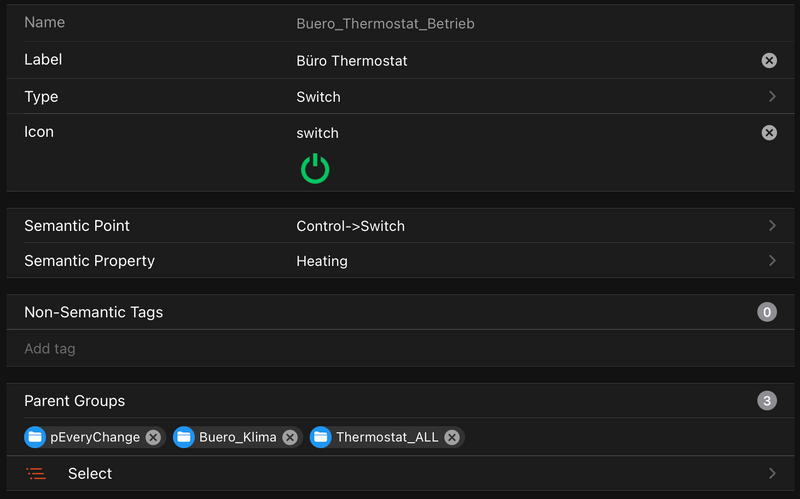
Task: Open the Type chevron for Switch
Action: (772, 97)
